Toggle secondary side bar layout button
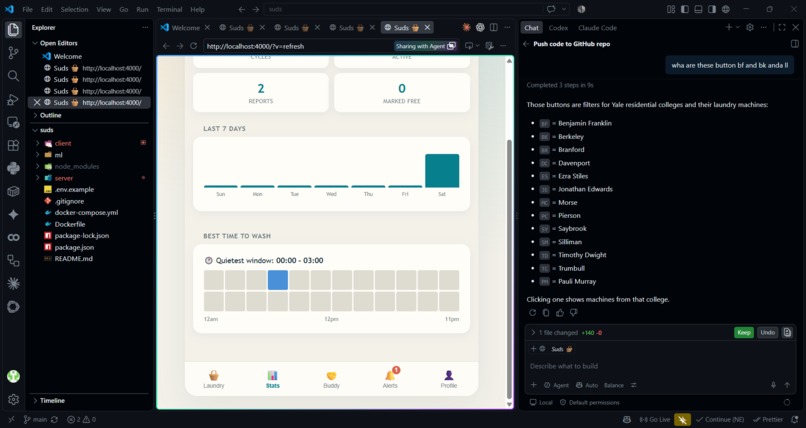Screen dimensions: 806x428 click(712, 9)
